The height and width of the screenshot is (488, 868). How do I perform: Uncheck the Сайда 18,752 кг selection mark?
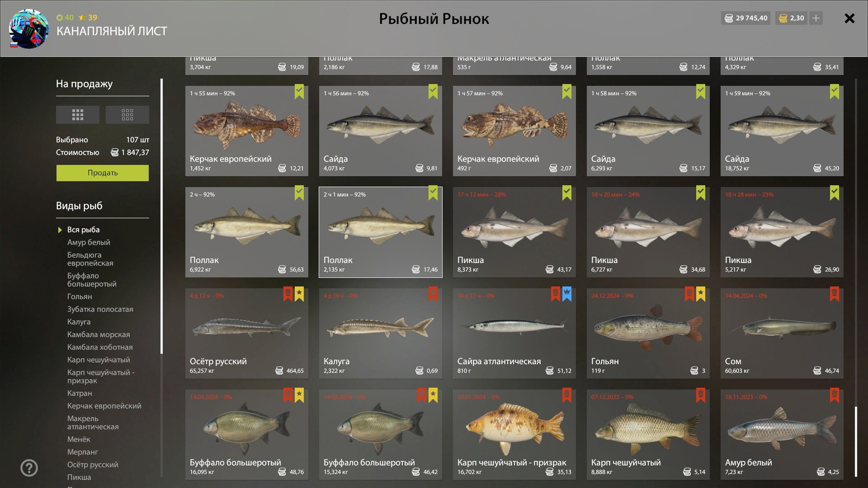[835, 91]
